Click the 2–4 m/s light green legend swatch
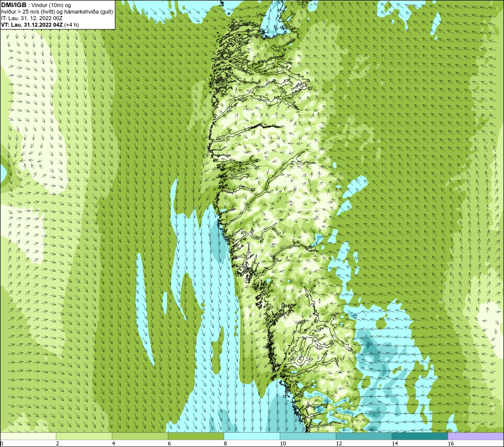Screen dimensions: 504x447 [84, 436]
